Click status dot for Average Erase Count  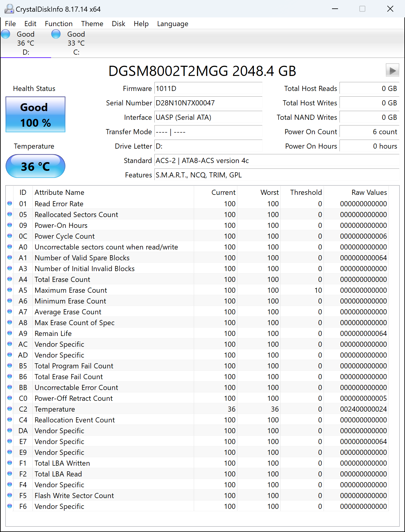(10, 312)
